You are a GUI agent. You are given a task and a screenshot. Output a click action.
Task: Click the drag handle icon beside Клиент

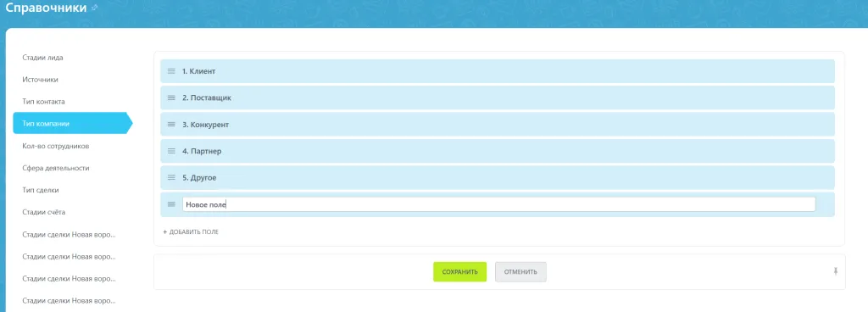pyautogui.click(x=171, y=71)
